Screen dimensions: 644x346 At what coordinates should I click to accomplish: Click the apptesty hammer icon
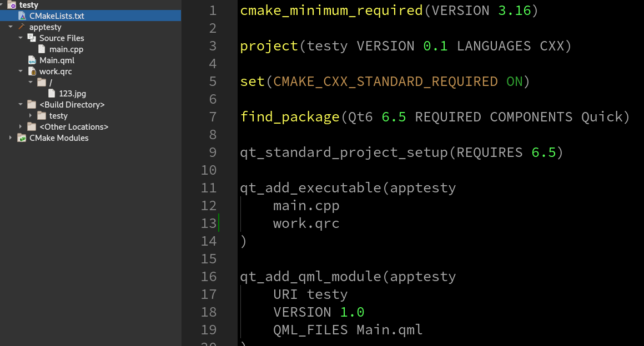[x=22, y=27]
